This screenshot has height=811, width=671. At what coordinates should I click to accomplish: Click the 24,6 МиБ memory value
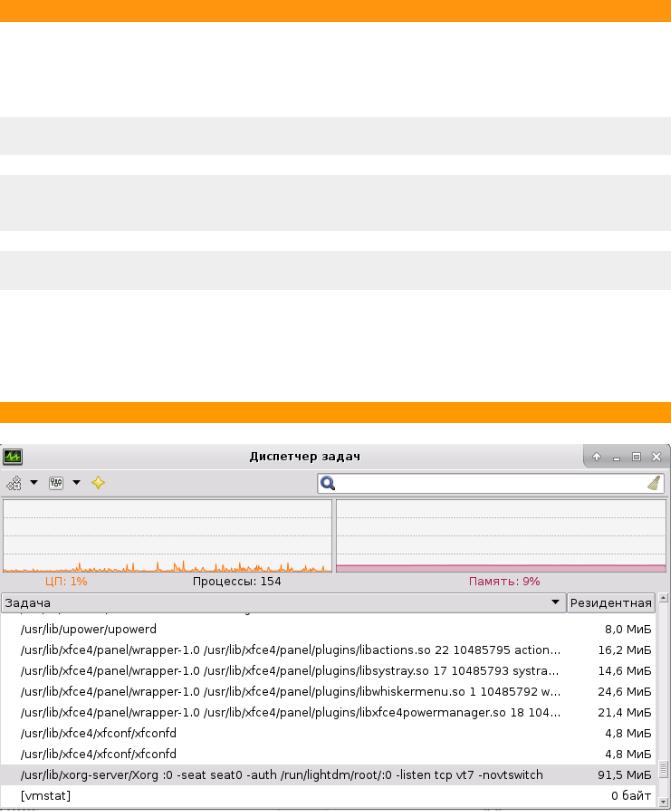[624, 692]
